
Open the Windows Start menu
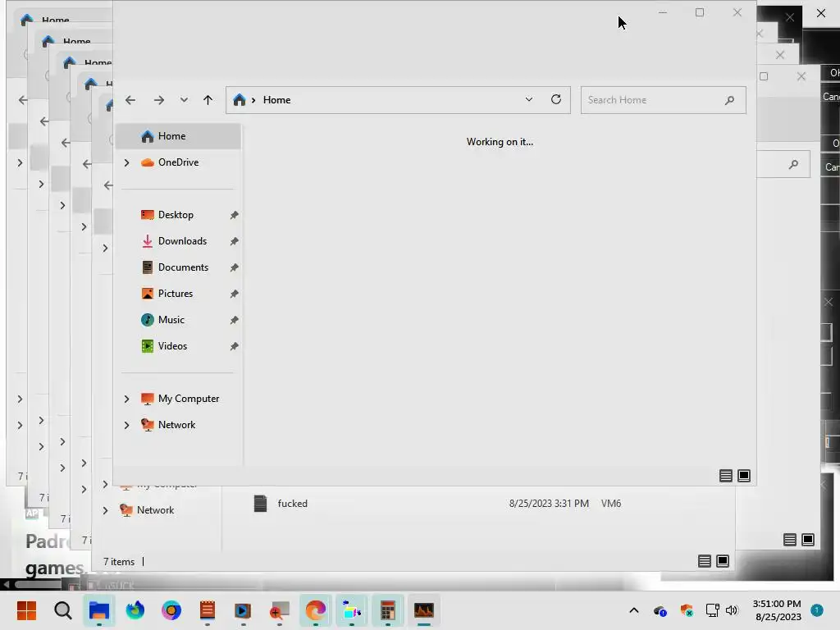26,610
